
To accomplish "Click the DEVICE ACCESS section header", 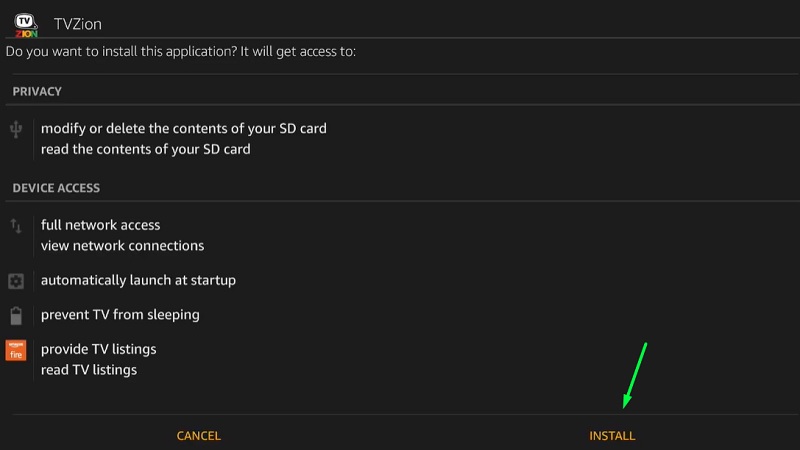I will click(x=56, y=188).
